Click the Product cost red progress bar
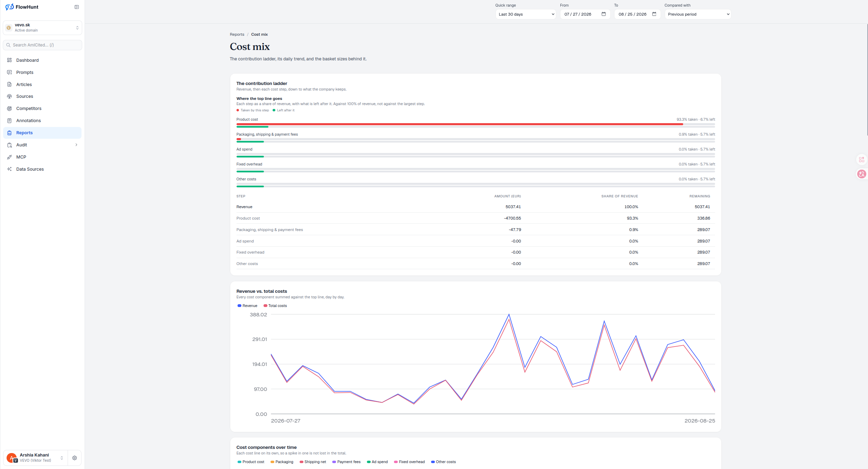868x469 pixels. click(x=460, y=124)
